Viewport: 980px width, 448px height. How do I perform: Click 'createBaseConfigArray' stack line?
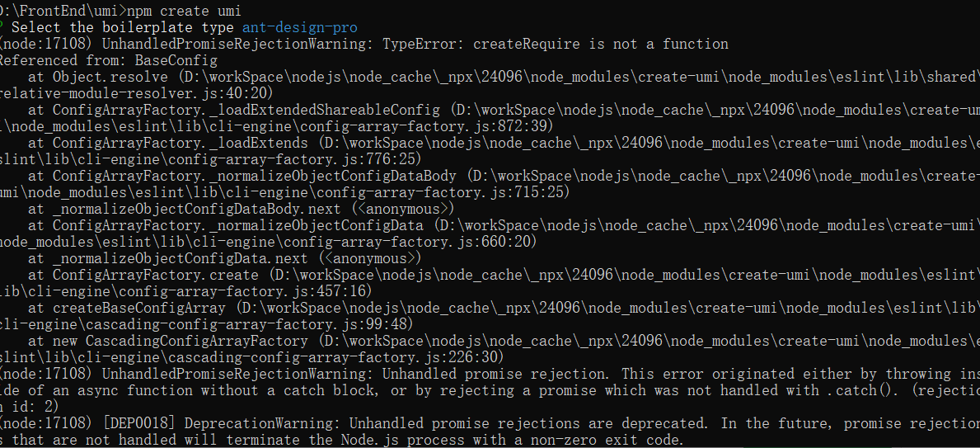tap(504, 308)
